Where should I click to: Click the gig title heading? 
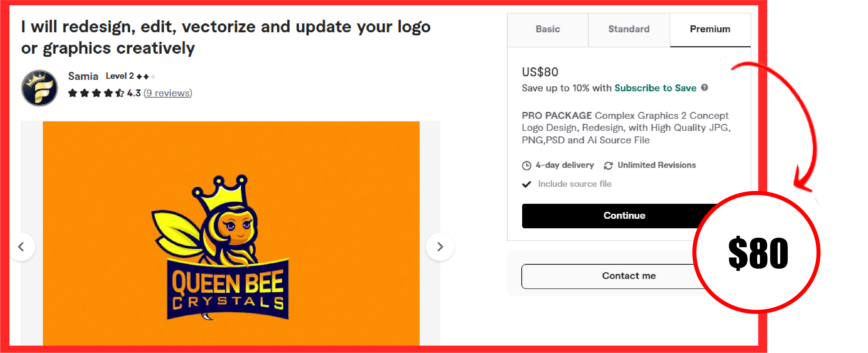tap(226, 37)
